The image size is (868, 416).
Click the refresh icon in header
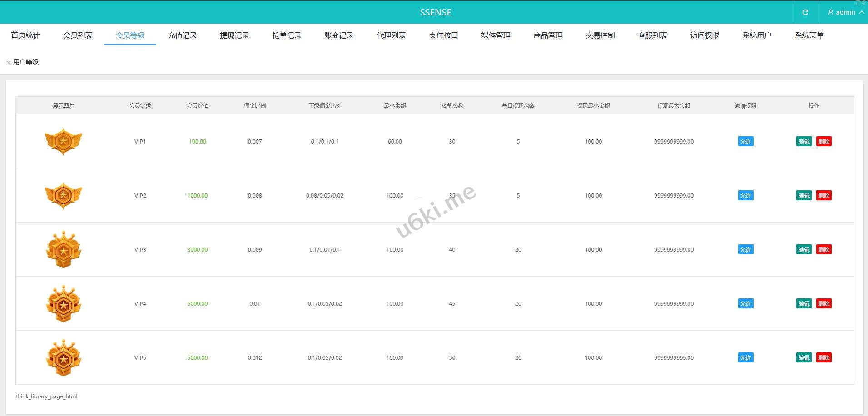[x=805, y=12]
